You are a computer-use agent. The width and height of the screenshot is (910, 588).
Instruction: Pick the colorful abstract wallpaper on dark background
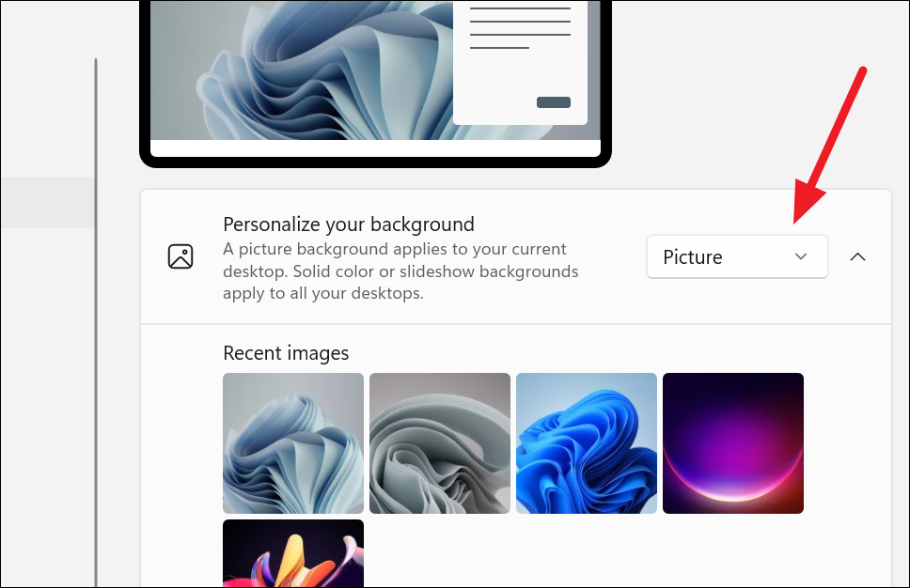pyautogui.click(x=293, y=553)
